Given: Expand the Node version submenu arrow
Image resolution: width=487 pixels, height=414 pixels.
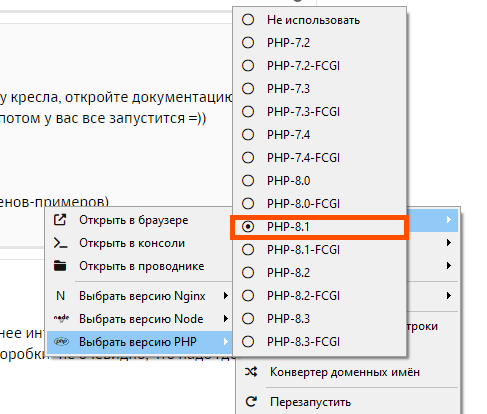Looking at the screenshot, I should tap(226, 319).
